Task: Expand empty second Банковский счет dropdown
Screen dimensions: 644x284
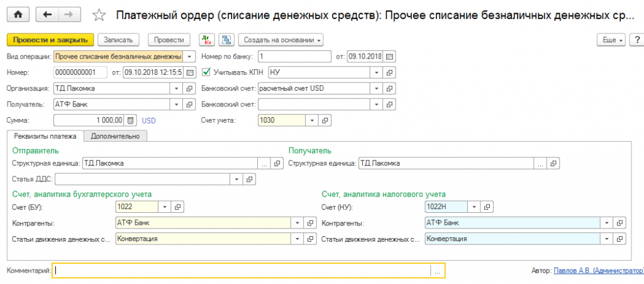Action: (x=376, y=105)
